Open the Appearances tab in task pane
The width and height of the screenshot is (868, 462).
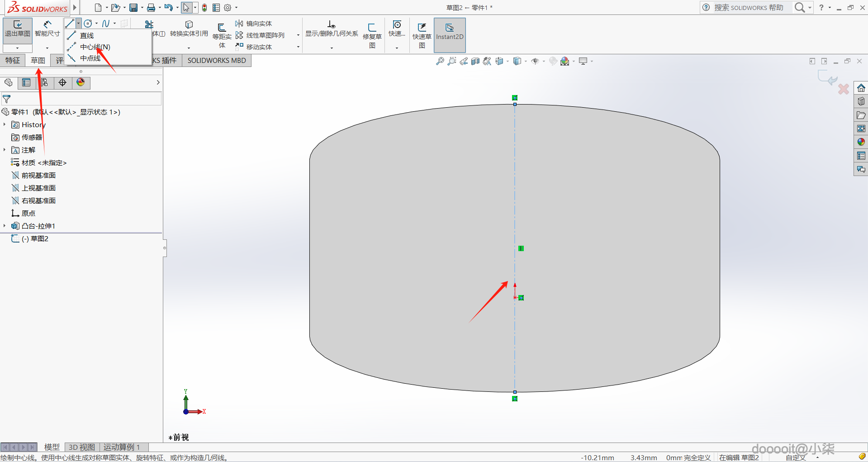click(x=861, y=142)
